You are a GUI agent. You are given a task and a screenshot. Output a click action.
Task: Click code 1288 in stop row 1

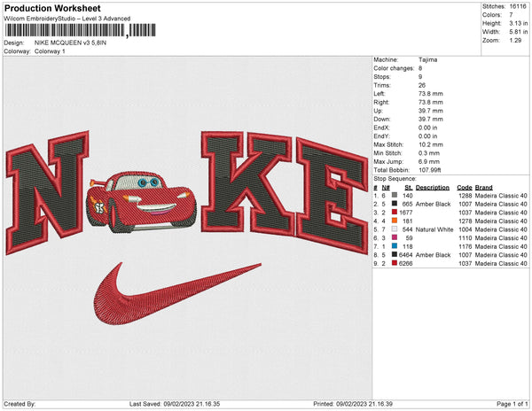pyautogui.click(x=465, y=196)
